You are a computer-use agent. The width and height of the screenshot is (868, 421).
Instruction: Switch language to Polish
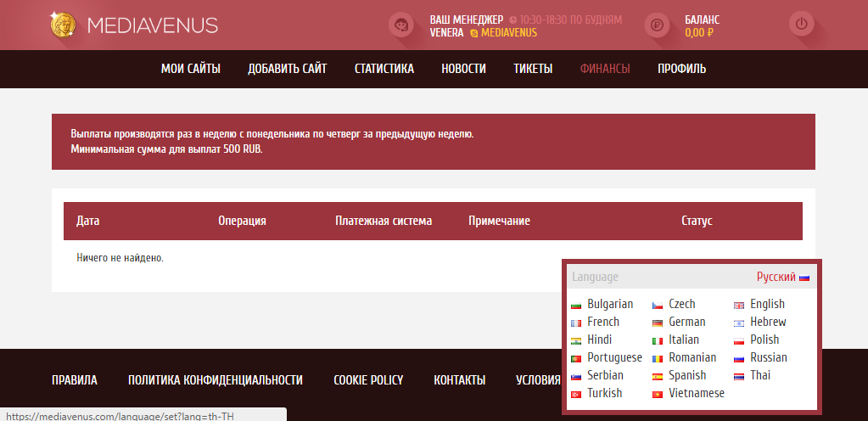coord(764,340)
